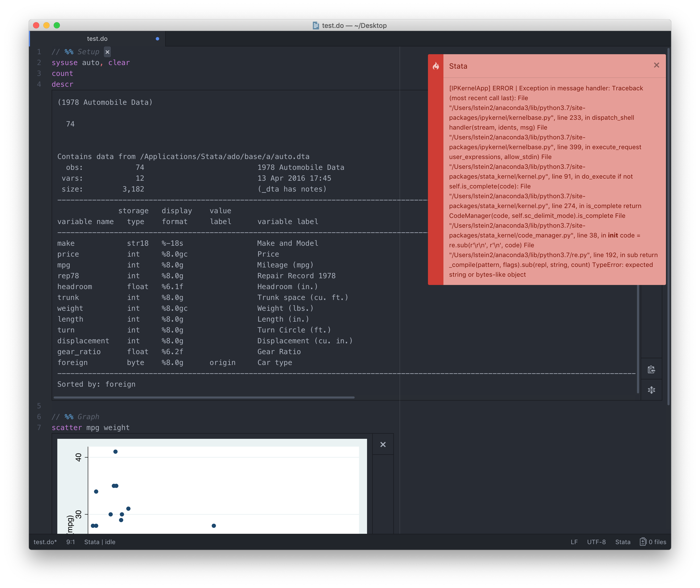Click the 9:1 cursor position indicator
Viewport: 700px width, 588px height.
pyautogui.click(x=70, y=542)
